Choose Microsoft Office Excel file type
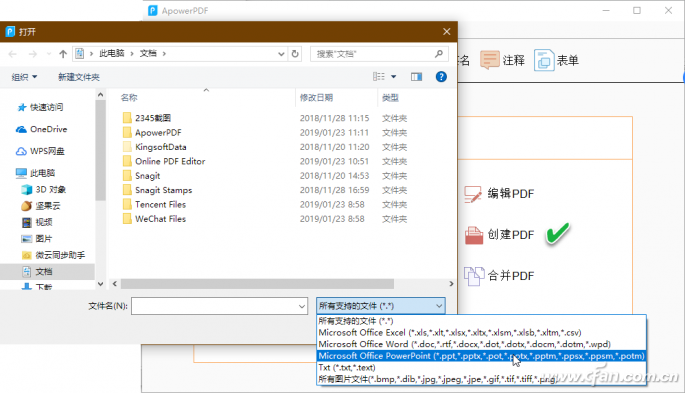 tap(481, 333)
